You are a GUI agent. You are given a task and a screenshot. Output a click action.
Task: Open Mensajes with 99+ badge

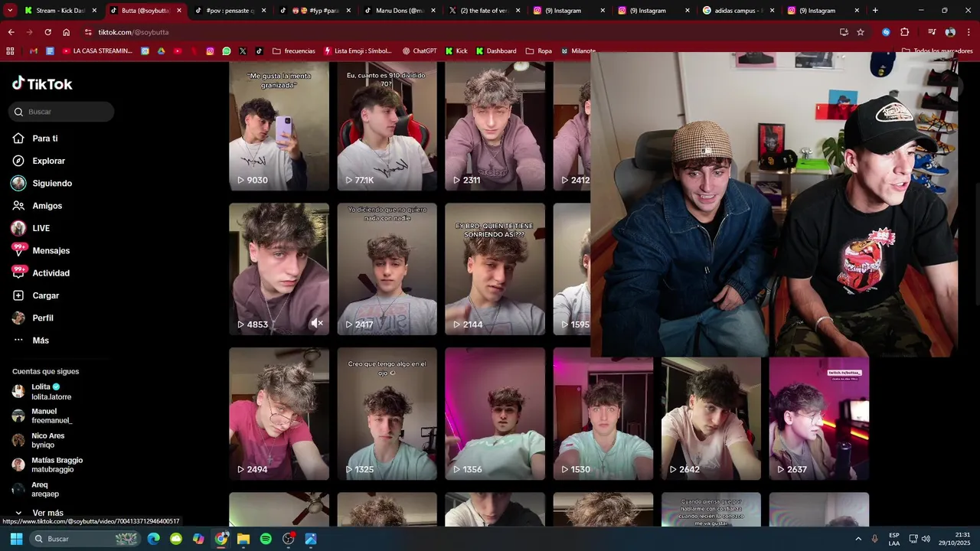click(41, 250)
